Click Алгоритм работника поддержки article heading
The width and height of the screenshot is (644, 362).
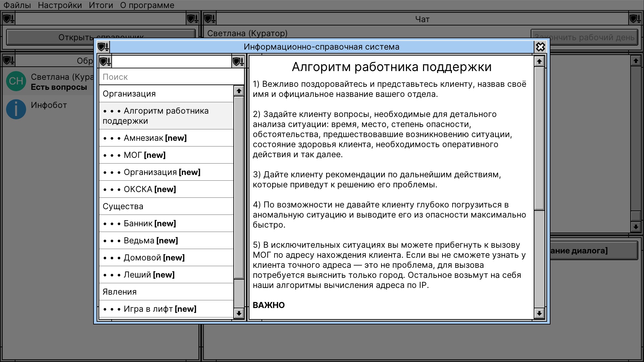[392, 67]
